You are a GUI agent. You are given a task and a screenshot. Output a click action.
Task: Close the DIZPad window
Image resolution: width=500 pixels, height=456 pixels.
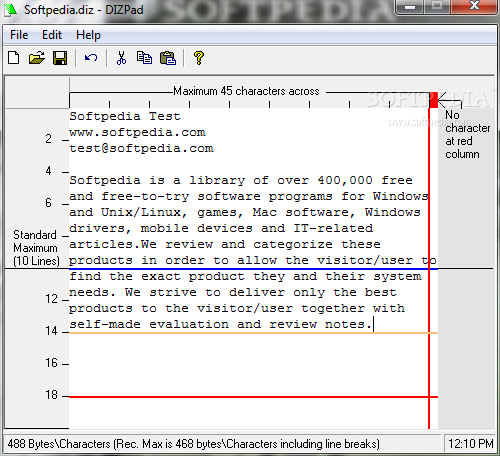coord(473,7)
